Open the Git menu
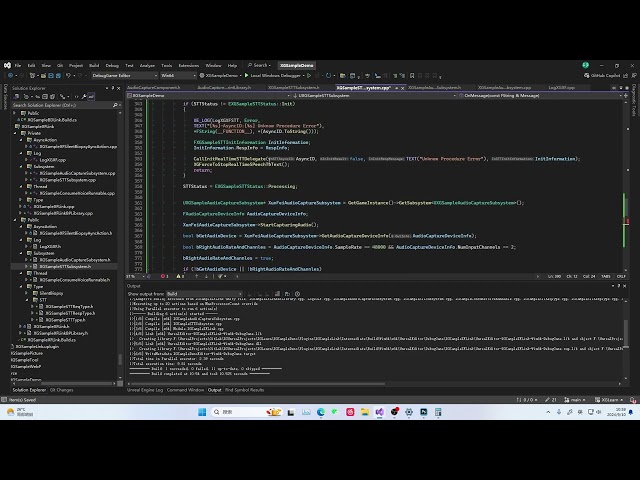The height and width of the screenshot is (480, 640). point(60,65)
